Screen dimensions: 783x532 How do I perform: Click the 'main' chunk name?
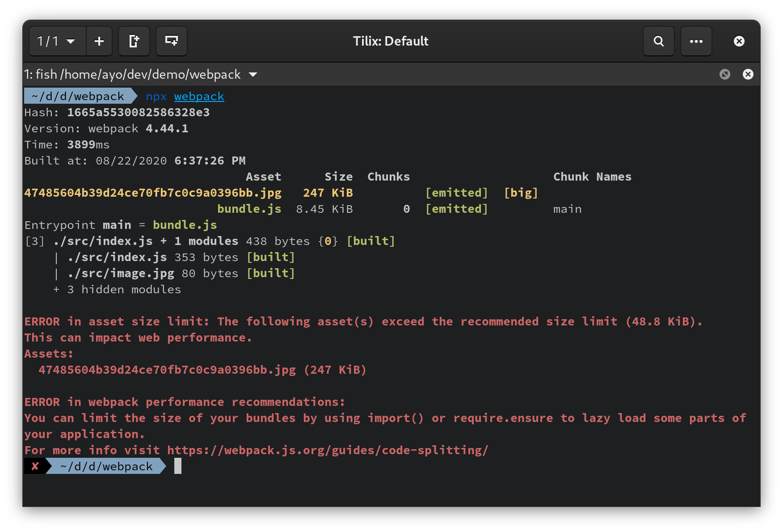point(568,209)
